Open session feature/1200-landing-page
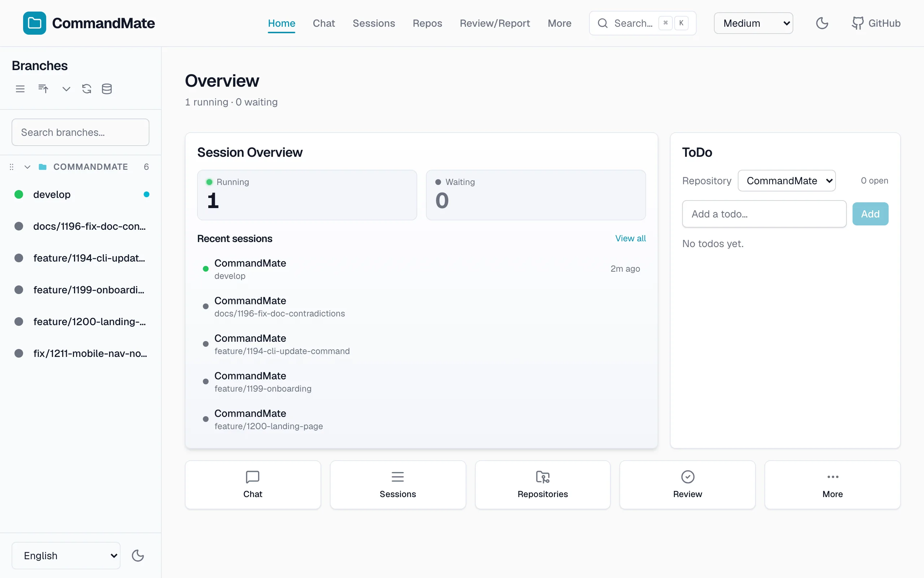This screenshot has height=578, width=924. click(422, 419)
